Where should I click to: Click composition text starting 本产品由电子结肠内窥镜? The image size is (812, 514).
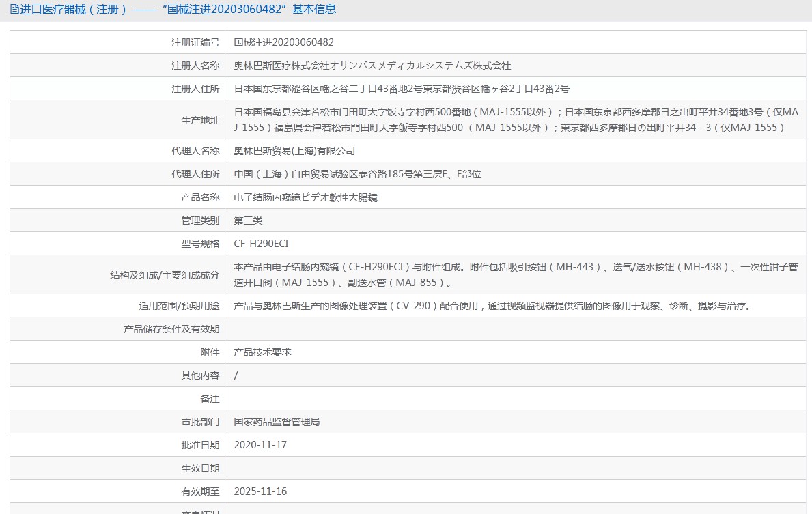(516, 275)
